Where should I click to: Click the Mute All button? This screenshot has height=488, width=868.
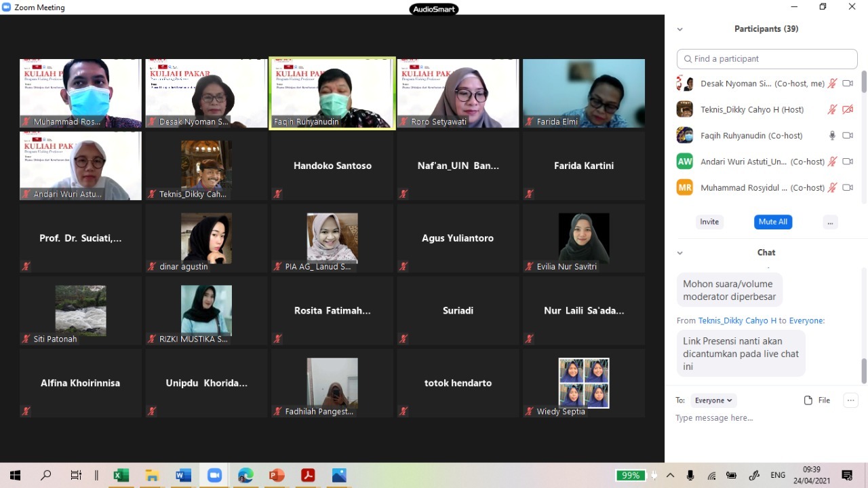point(773,222)
